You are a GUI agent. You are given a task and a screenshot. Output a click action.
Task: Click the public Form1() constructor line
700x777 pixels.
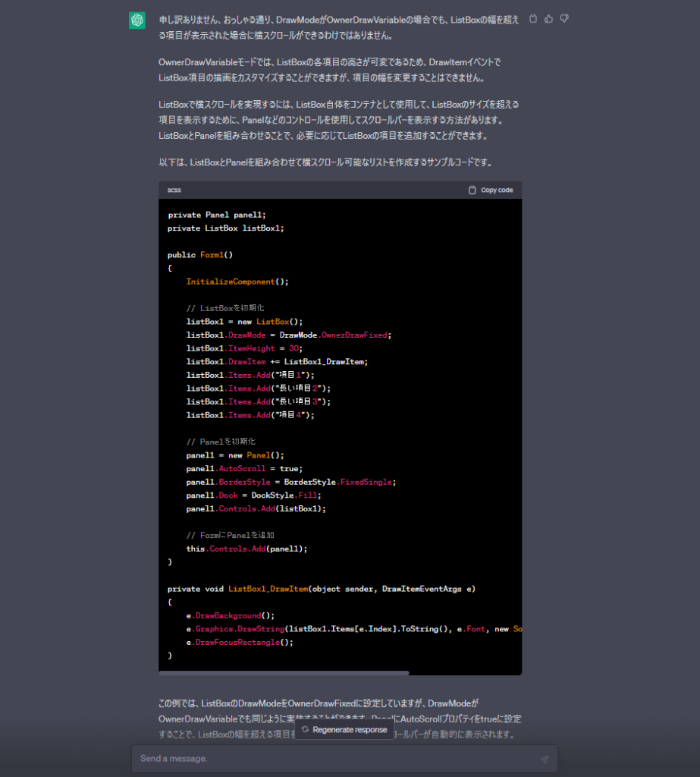pos(200,255)
